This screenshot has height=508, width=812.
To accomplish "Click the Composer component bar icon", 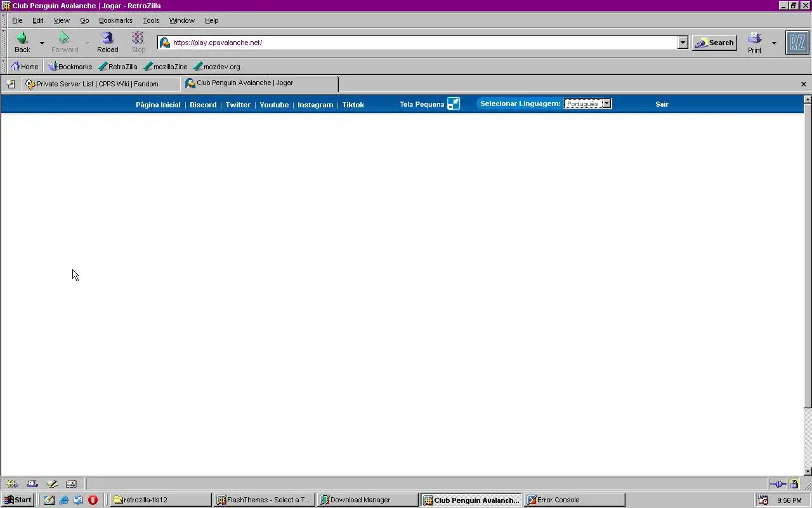I will coord(52,484).
